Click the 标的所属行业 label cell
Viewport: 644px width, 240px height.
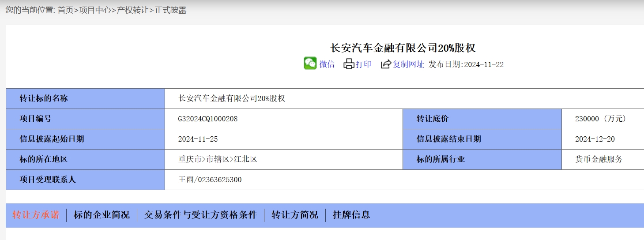[482, 159]
